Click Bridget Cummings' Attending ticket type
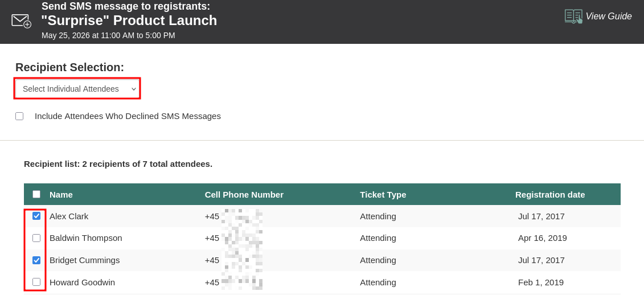The image size is (644, 295). tap(378, 260)
